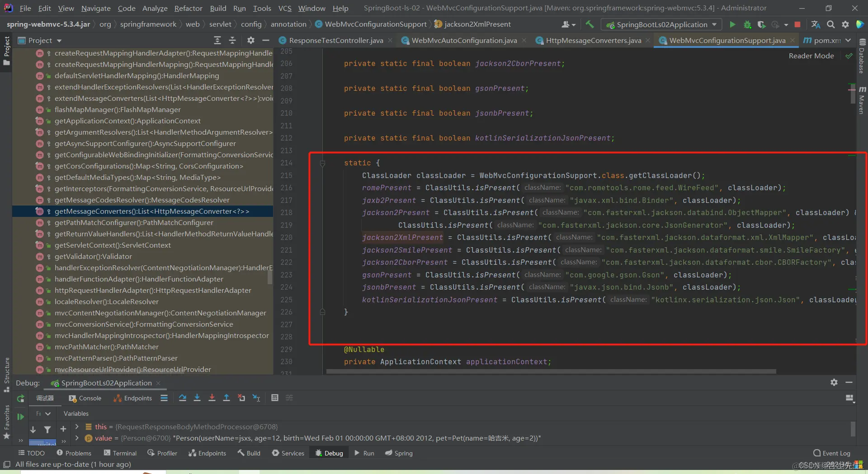Click the Step Over debugger icon
This screenshot has height=474, width=868.
click(x=182, y=398)
